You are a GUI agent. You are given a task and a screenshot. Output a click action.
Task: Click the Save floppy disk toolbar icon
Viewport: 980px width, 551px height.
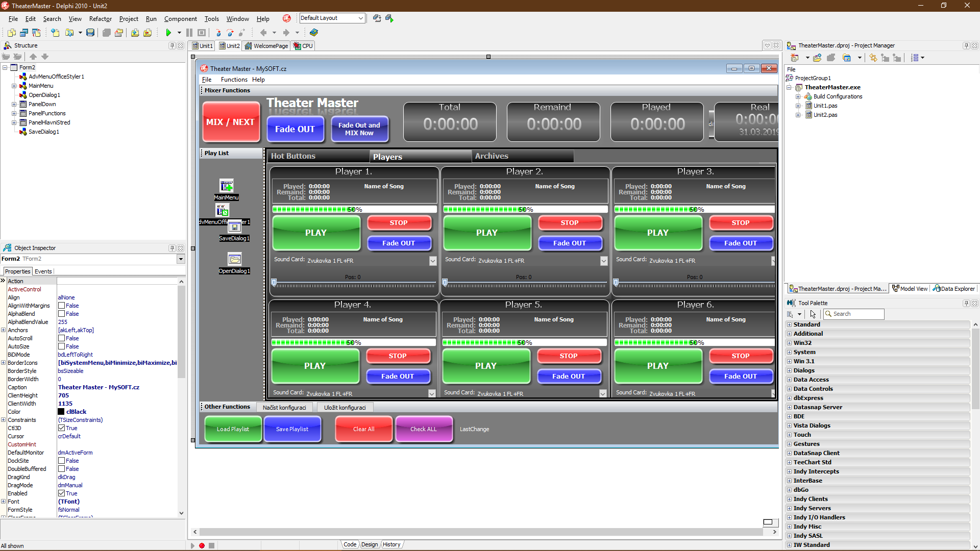90,33
